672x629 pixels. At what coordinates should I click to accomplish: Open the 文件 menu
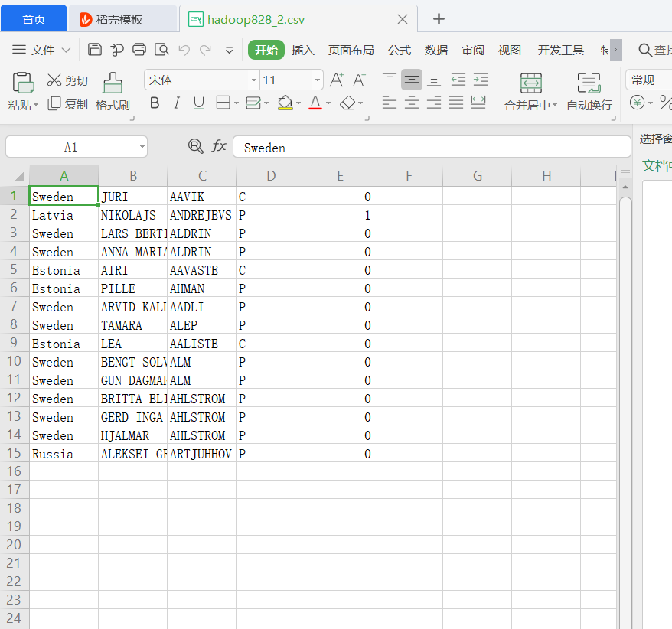(41, 51)
